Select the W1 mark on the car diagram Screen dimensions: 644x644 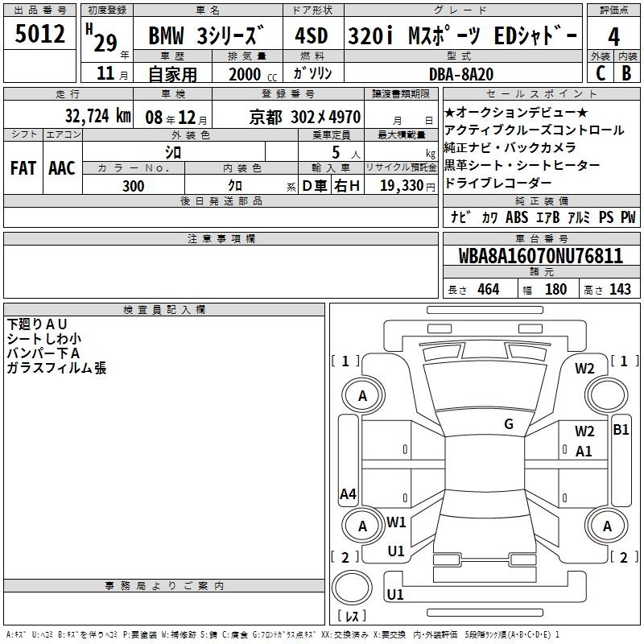[396, 522]
